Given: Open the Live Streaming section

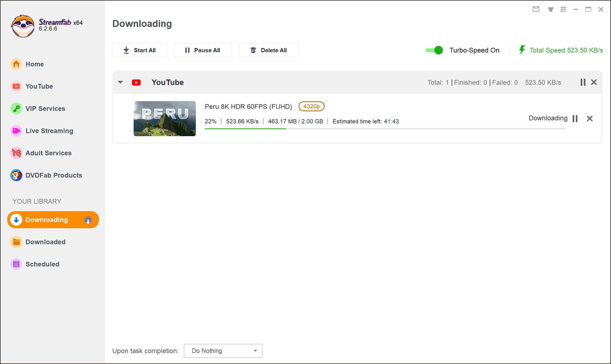Looking at the screenshot, I should pos(49,131).
